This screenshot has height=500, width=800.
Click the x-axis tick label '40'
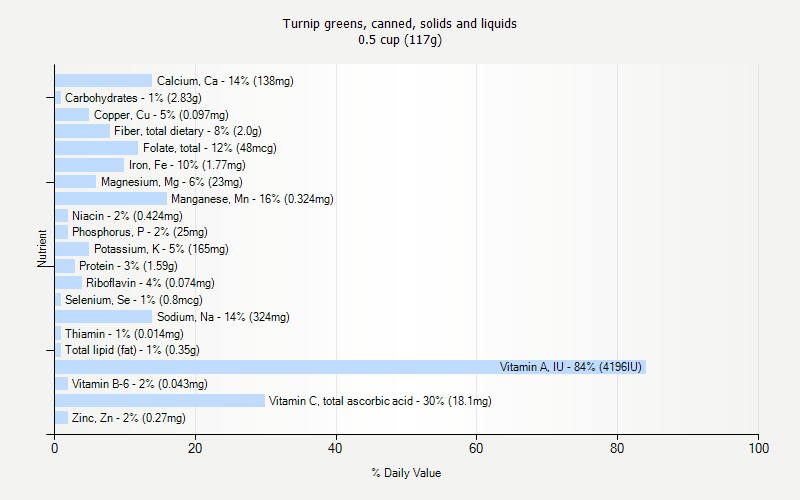tap(335, 448)
